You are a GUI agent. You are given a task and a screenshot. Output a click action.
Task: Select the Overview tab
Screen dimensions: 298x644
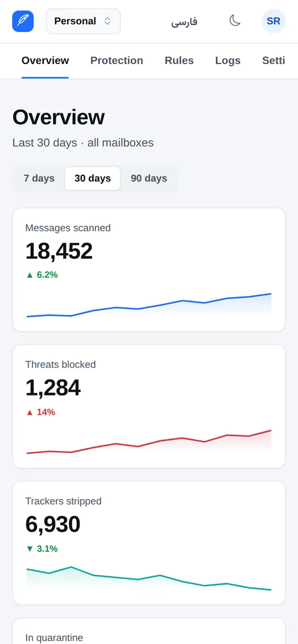click(x=45, y=61)
